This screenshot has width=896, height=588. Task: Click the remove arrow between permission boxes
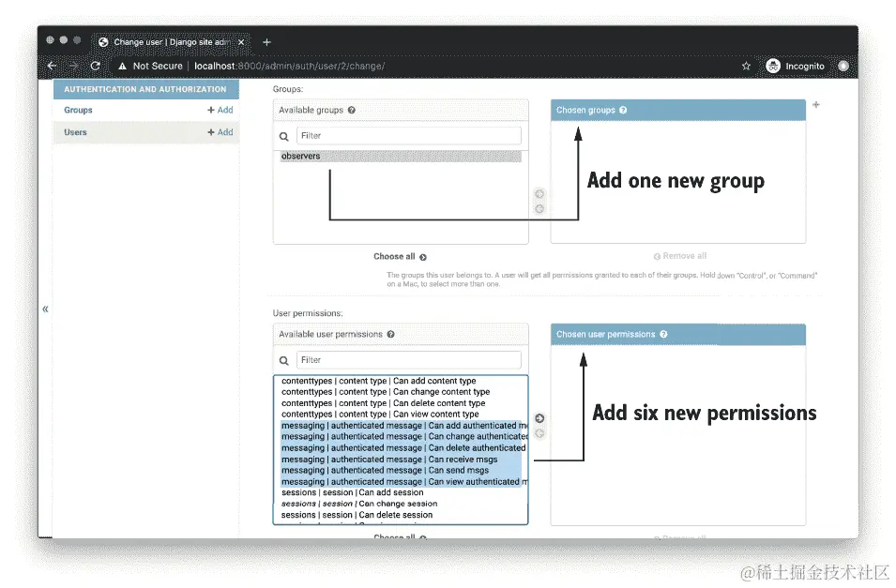pos(539,433)
